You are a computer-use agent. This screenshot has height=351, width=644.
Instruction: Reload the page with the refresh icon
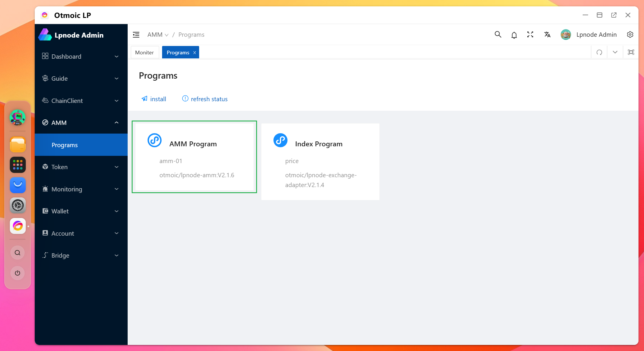pyautogui.click(x=599, y=52)
